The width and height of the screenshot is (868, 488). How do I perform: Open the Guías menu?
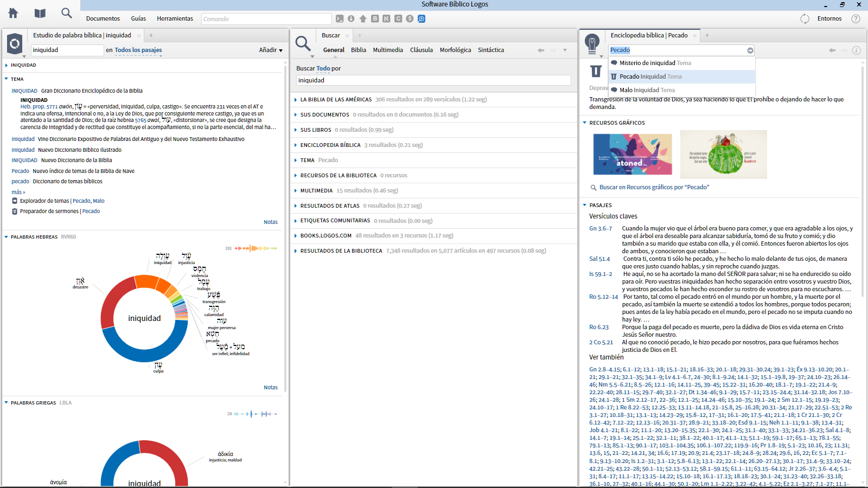[x=138, y=18]
